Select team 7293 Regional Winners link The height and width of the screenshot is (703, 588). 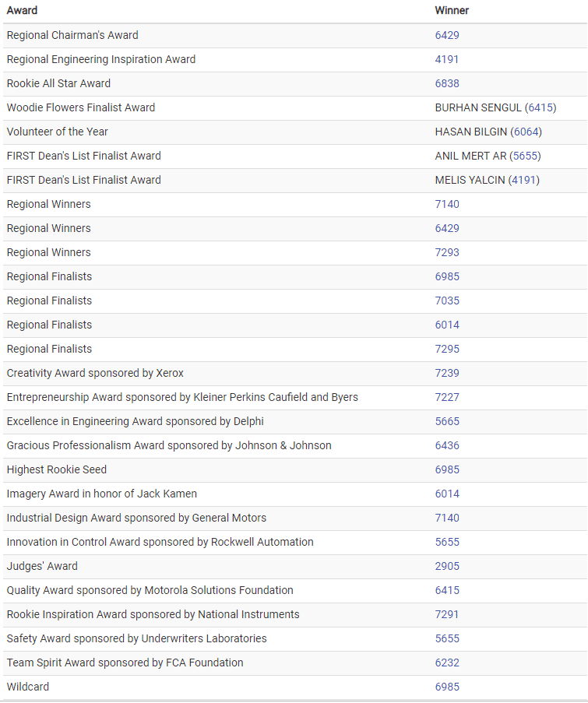point(447,253)
